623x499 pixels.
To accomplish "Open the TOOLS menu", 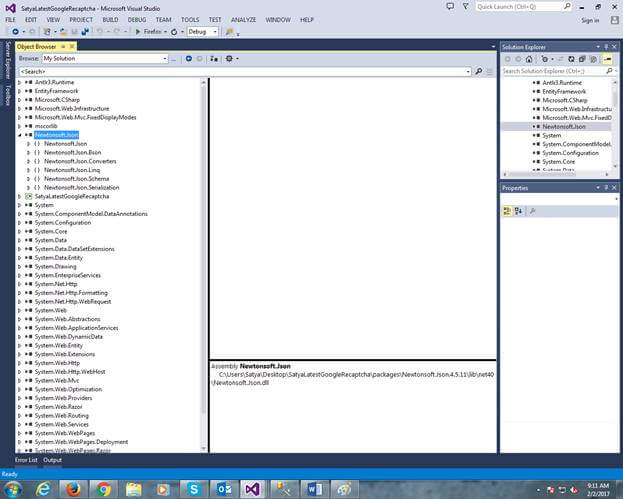I will point(190,19).
